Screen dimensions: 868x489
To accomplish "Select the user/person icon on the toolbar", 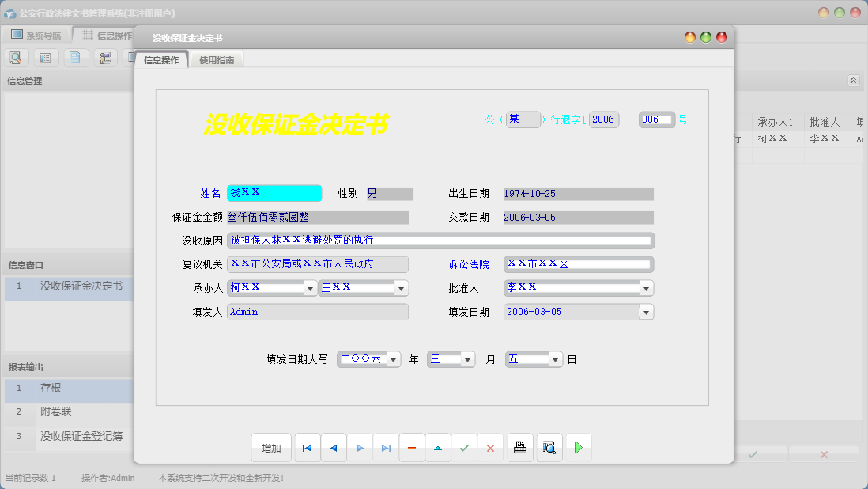I will (x=104, y=57).
